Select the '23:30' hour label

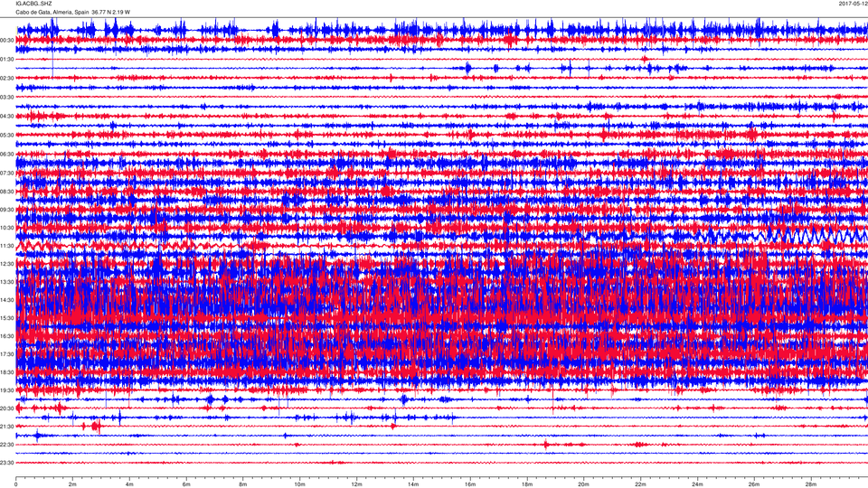click(x=7, y=463)
